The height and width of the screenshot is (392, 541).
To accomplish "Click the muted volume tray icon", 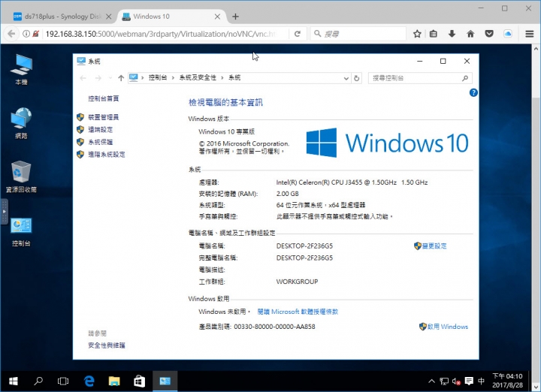I will click(456, 381).
